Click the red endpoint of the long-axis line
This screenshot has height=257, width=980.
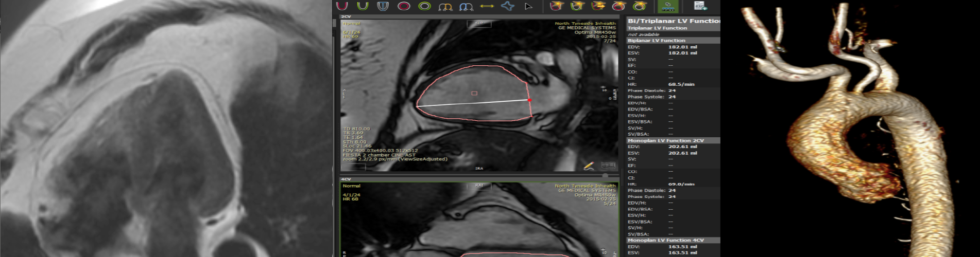pos(529,100)
